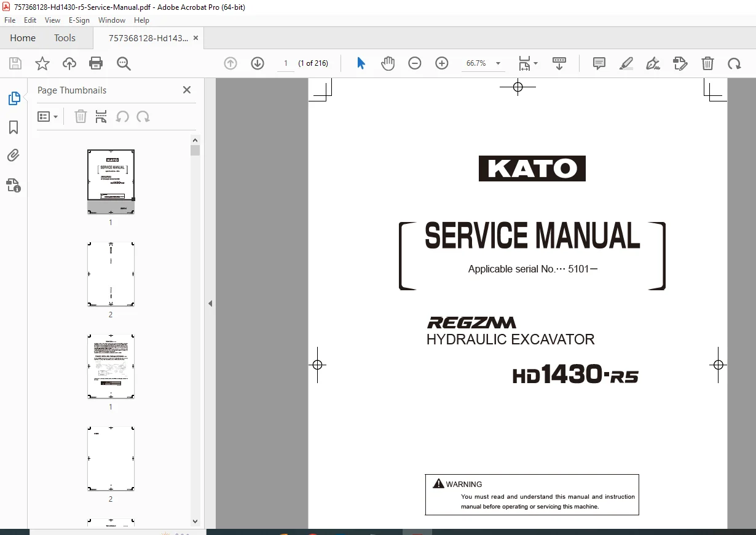Image resolution: width=756 pixels, height=535 pixels.
Task: Select the 757368128-Hd143... document tab
Action: [x=148, y=38]
